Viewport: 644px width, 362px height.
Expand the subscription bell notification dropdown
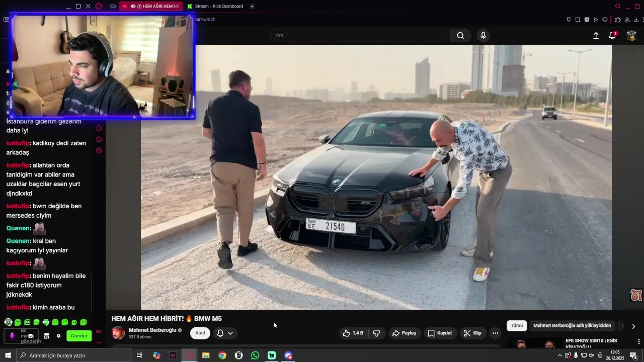[225, 333]
